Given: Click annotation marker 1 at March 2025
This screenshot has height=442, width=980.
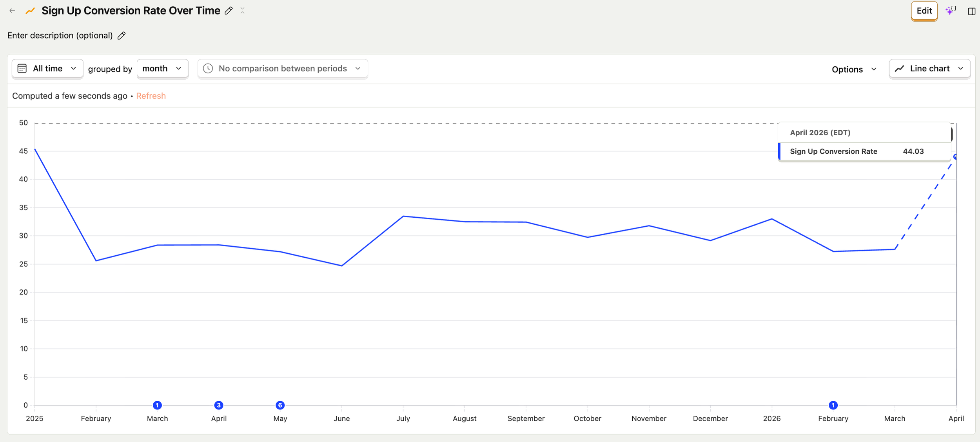Looking at the screenshot, I should (x=157, y=405).
